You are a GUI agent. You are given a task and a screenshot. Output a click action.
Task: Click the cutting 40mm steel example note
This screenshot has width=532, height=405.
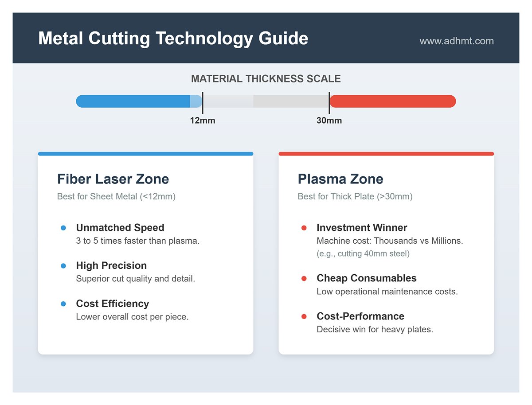(363, 254)
